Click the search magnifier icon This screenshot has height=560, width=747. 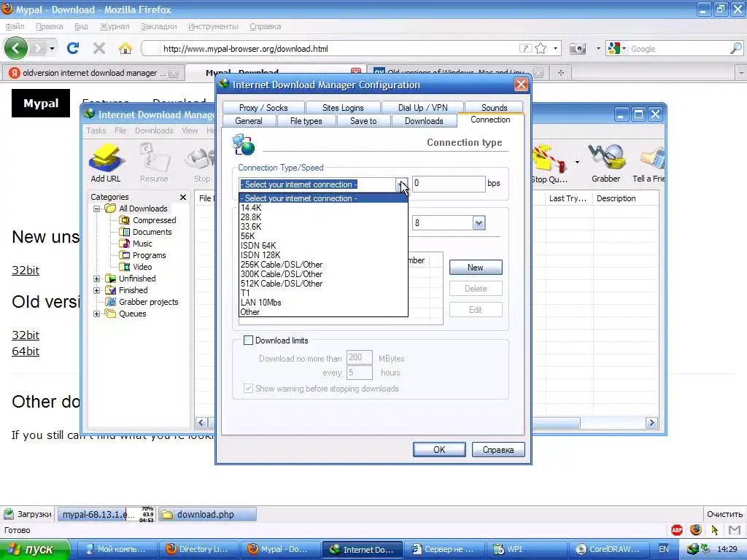pyautogui.click(x=736, y=48)
